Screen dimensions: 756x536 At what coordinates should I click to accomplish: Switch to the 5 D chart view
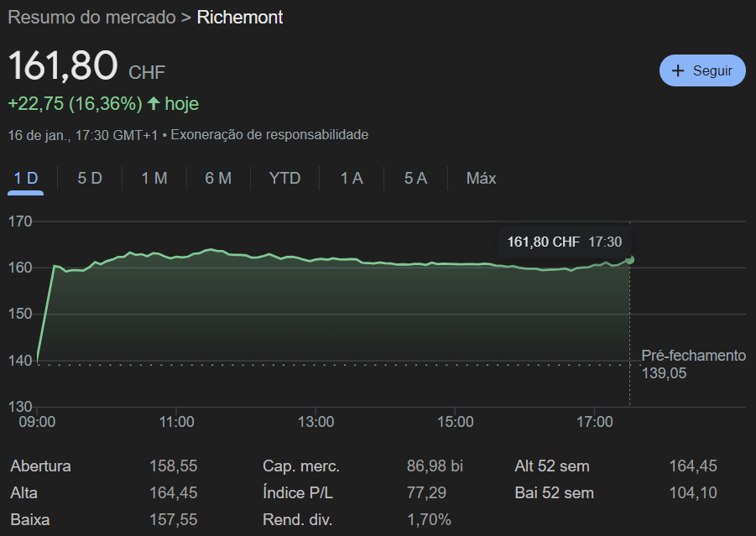tap(88, 178)
